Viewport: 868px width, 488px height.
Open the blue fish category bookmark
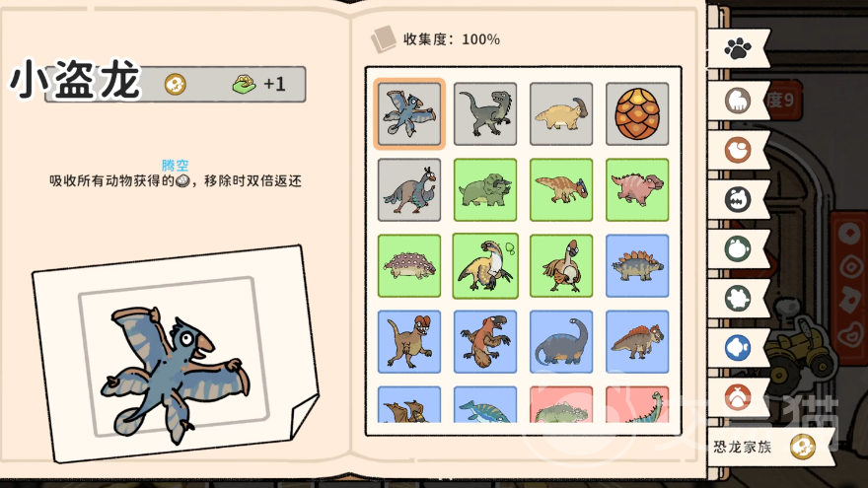[x=738, y=348]
